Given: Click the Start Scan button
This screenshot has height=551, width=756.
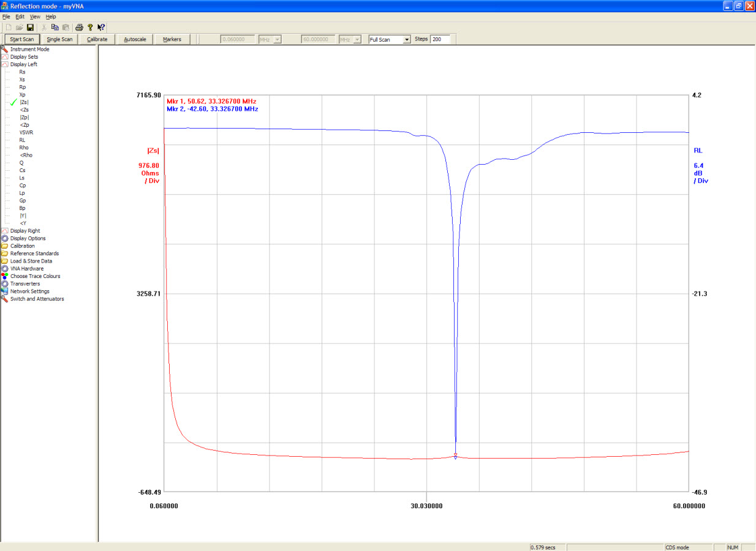Looking at the screenshot, I should (22, 39).
